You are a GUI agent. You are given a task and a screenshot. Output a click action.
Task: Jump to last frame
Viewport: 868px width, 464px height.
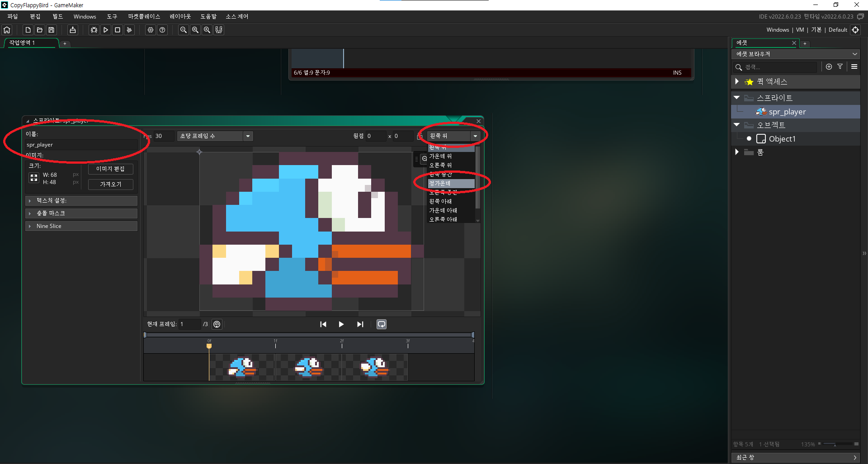[x=360, y=324]
